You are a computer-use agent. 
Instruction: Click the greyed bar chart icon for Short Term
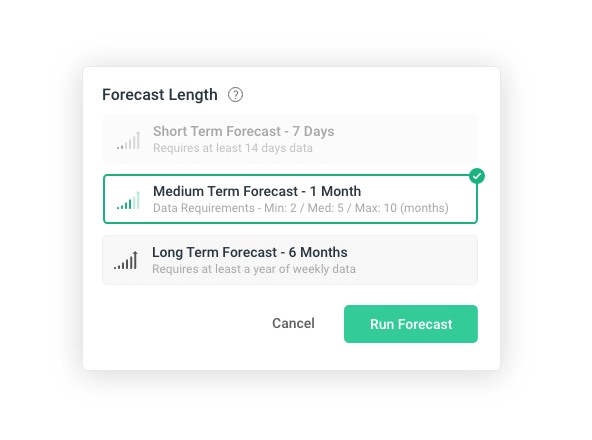click(128, 140)
